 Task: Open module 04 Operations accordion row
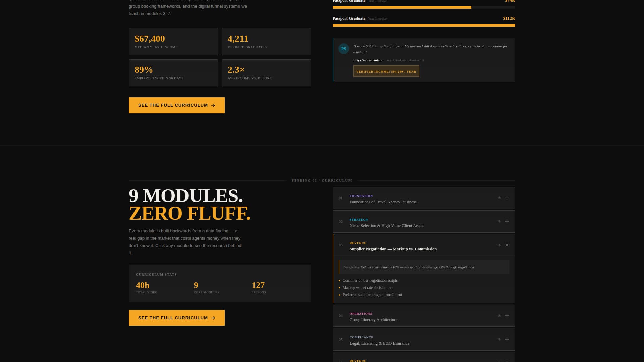coord(424,316)
